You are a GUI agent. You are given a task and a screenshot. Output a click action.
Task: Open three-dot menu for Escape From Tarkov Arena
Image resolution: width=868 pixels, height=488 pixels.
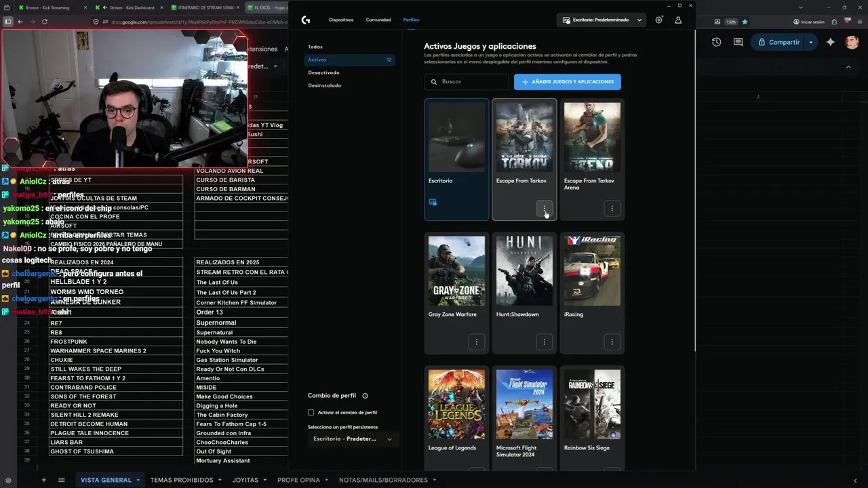point(612,209)
